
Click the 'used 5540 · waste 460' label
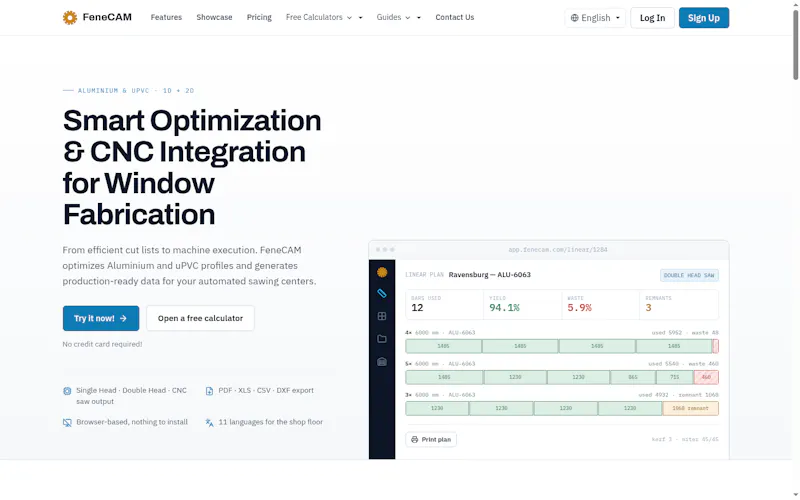click(683, 364)
